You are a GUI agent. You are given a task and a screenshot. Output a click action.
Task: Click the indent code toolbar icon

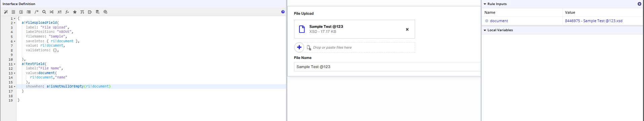21,12
